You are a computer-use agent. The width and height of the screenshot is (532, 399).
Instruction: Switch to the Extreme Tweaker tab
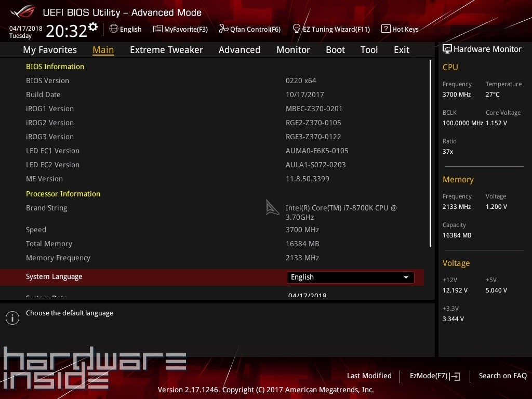[166, 50]
